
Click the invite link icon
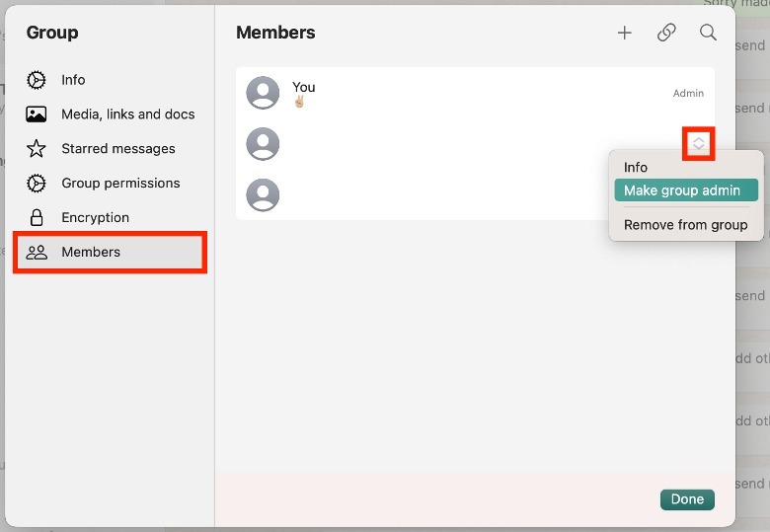[x=666, y=33]
